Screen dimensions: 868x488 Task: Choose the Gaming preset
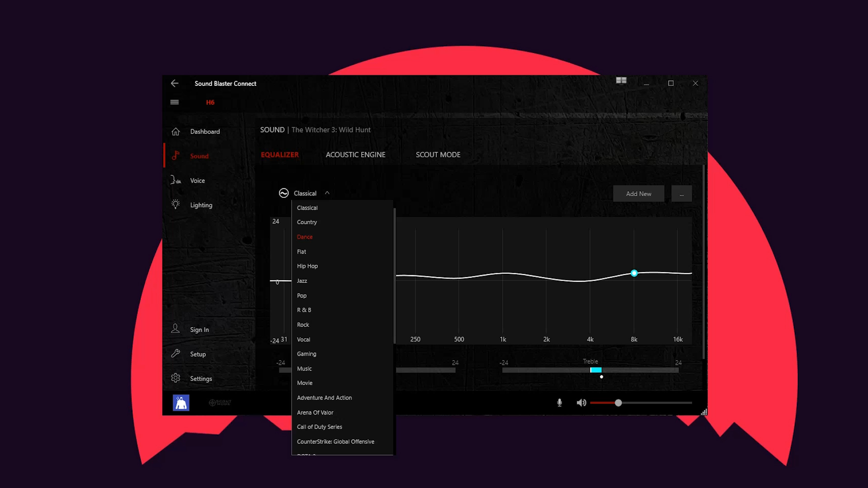[x=342, y=354]
